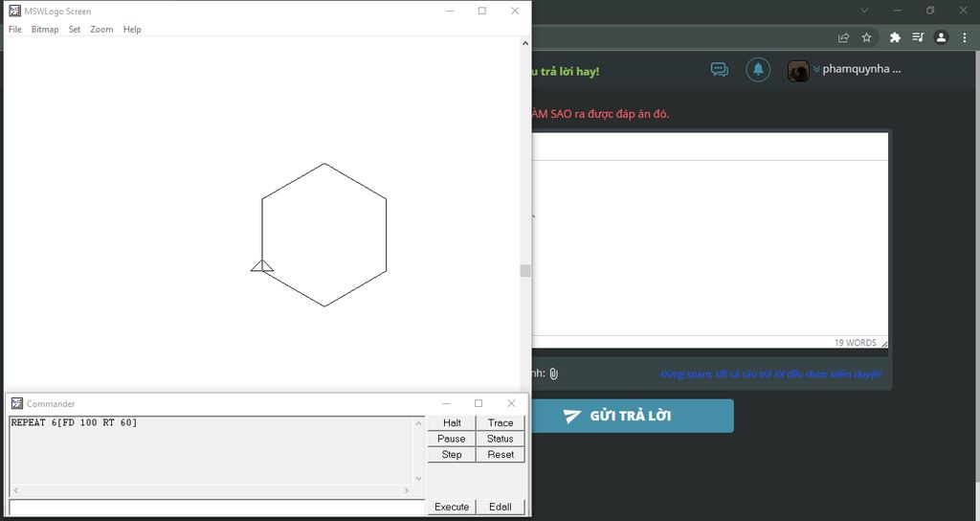Click the Đừng spam moderation notice text
Viewport: 980px width, 521px height.
[x=770, y=374]
